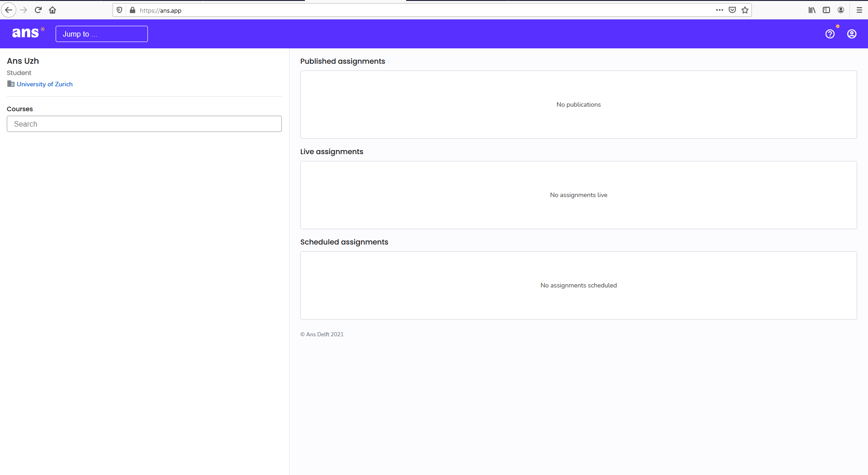Go to browser home page icon

coord(52,10)
